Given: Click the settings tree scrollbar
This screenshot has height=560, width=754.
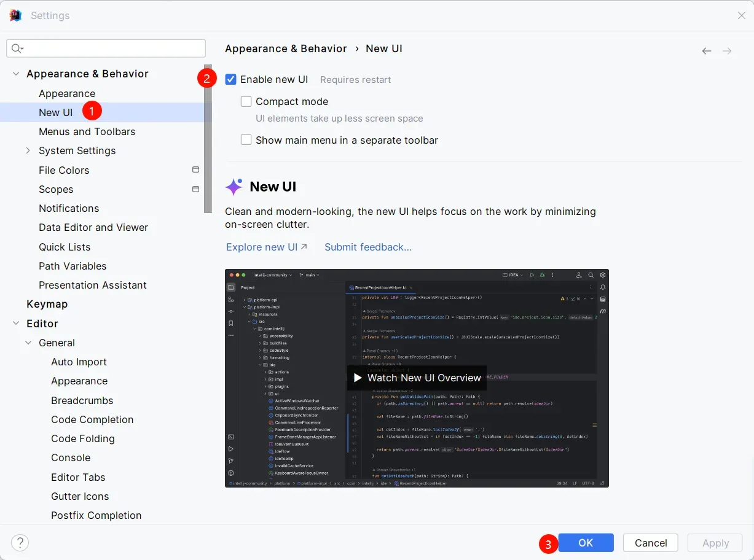Looking at the screenshot, I should 208,139.
